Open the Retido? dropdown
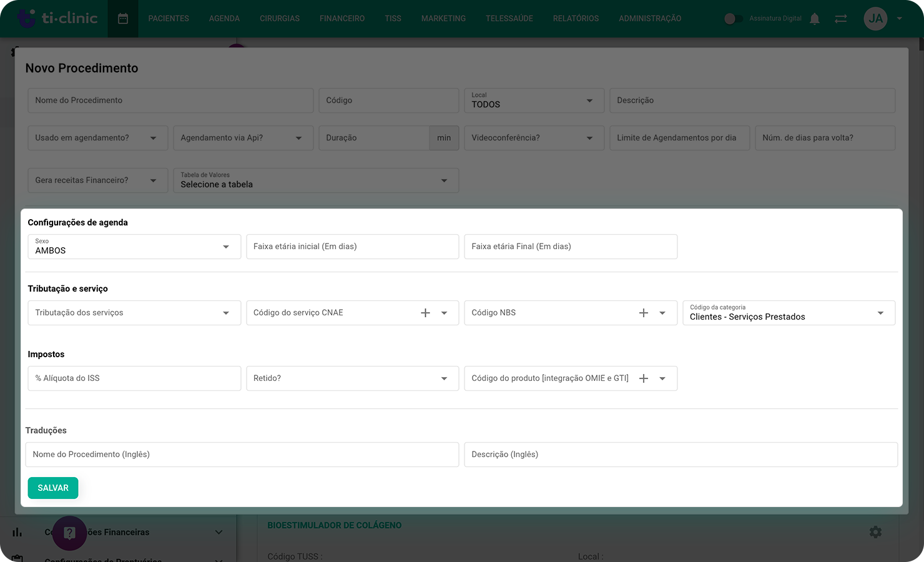Image resolution: width=924 pixels, height=562 pixels. [352, 378]
